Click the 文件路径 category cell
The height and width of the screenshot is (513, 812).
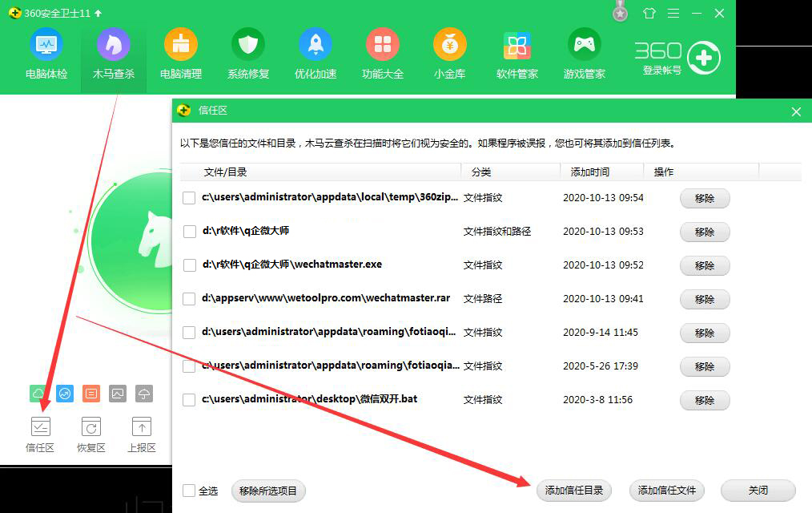click(x=483, y=299)
